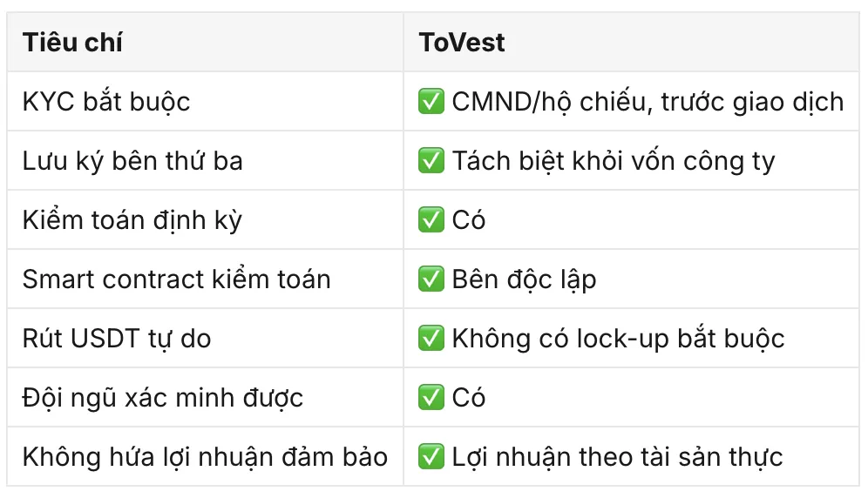Click the Bên độc lập text
This screenshot has height=498, width=868.
(x=525, y=280)
